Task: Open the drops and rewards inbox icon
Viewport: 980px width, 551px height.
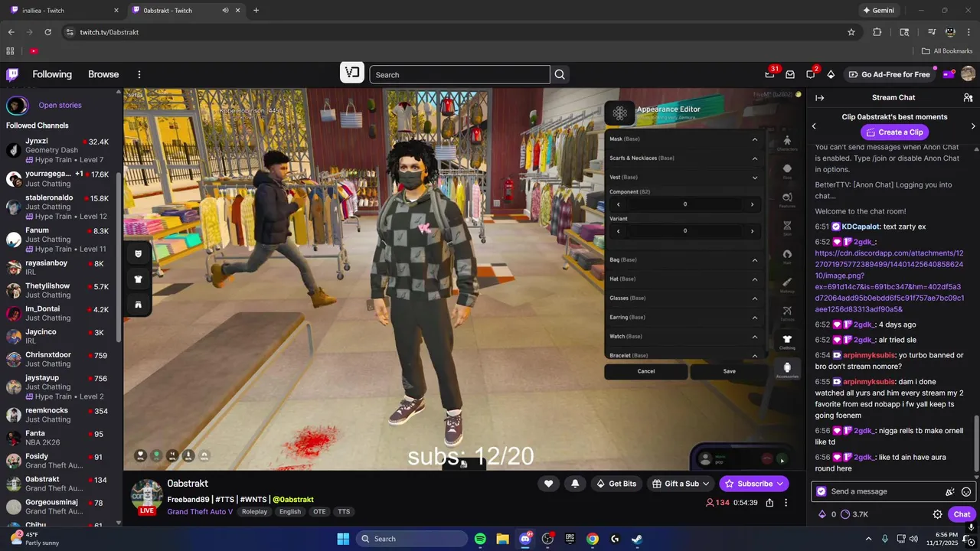Action: pos(790,74)
